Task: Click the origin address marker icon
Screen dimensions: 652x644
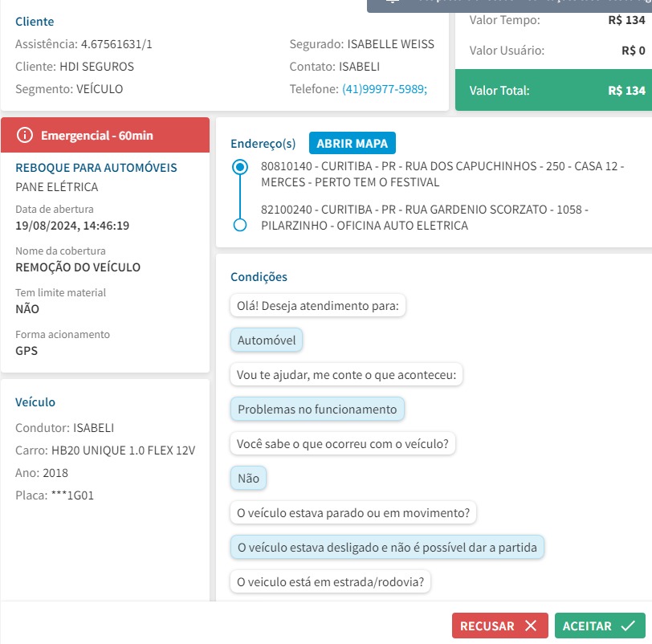Action: (x=240, y=167)
